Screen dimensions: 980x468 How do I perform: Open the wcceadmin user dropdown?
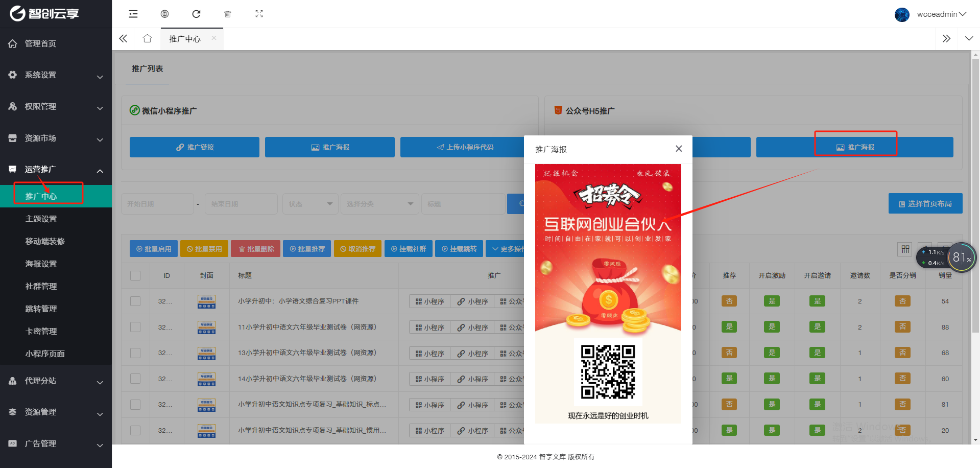941,14
